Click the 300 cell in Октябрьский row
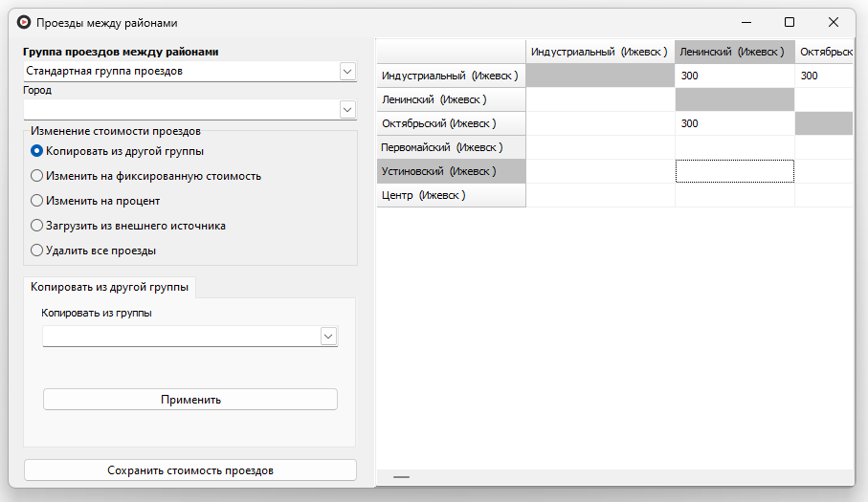 734,123
